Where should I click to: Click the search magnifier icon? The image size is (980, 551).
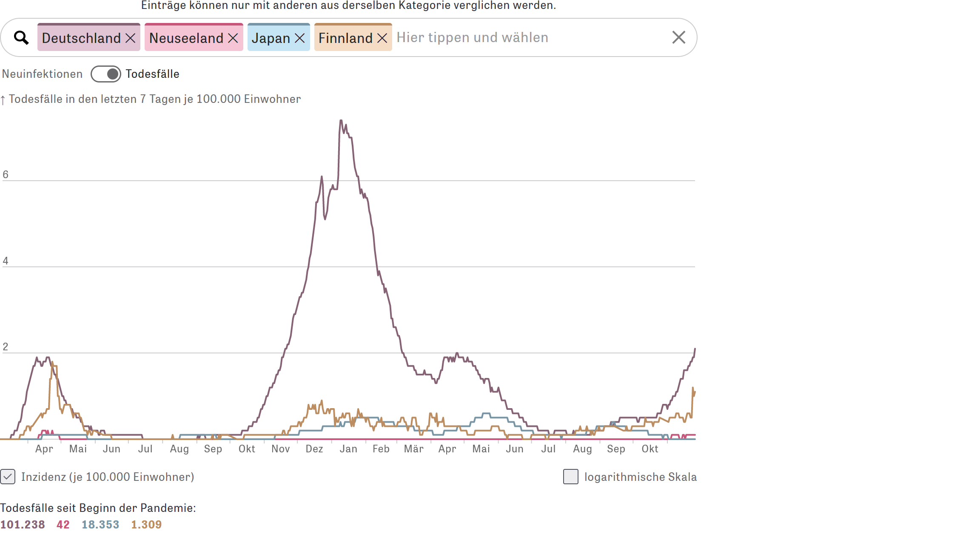(21, 38)
